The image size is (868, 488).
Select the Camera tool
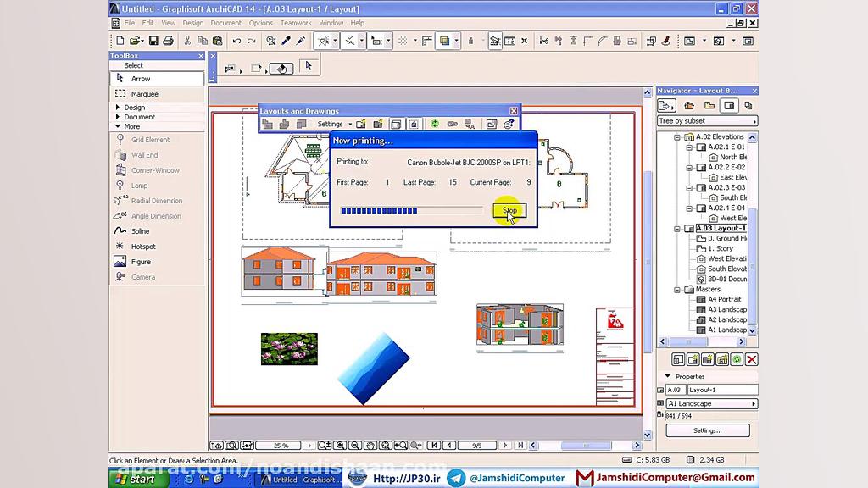coord(157,277)
